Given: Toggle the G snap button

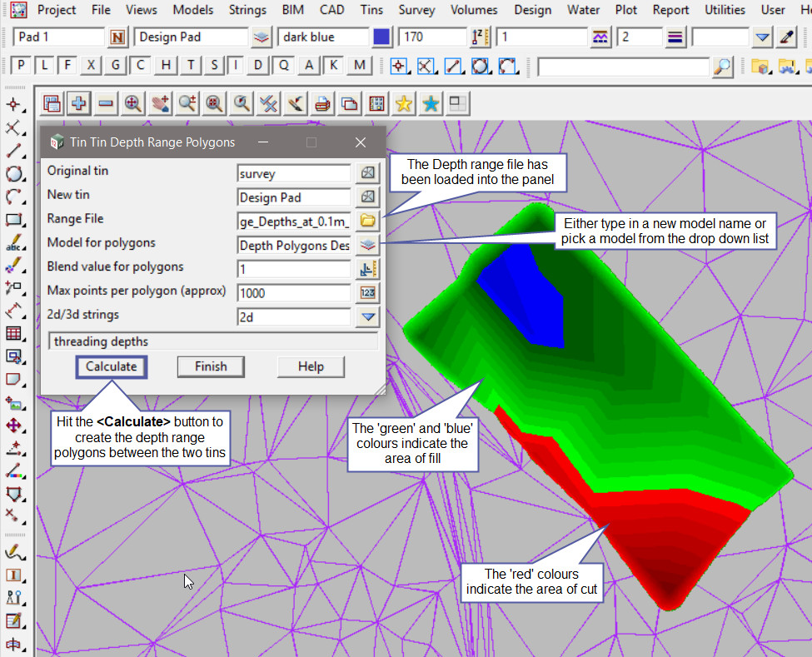Looking at the screenshot, I should [116, 66].
